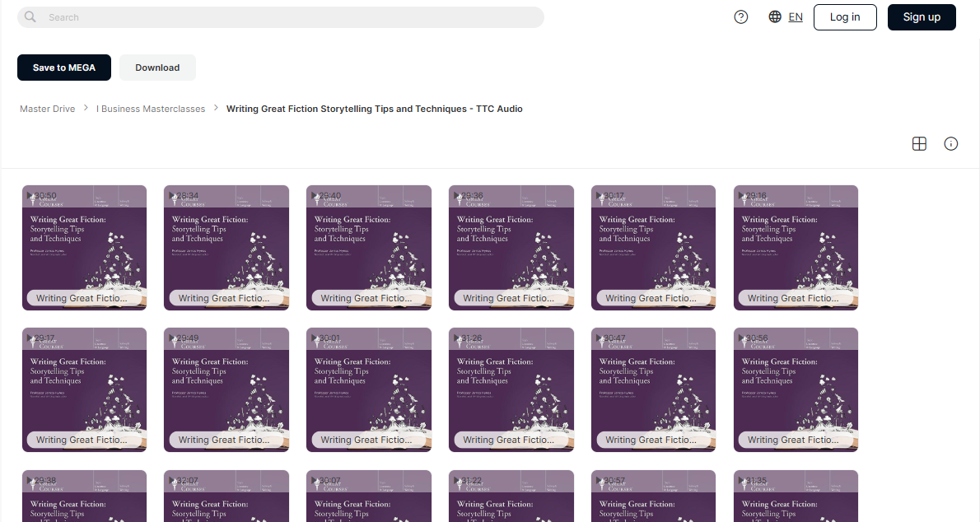Open the audio thumbnail with duration 30:47
This screenshot has height=522, width=980.
click(654, 389)
